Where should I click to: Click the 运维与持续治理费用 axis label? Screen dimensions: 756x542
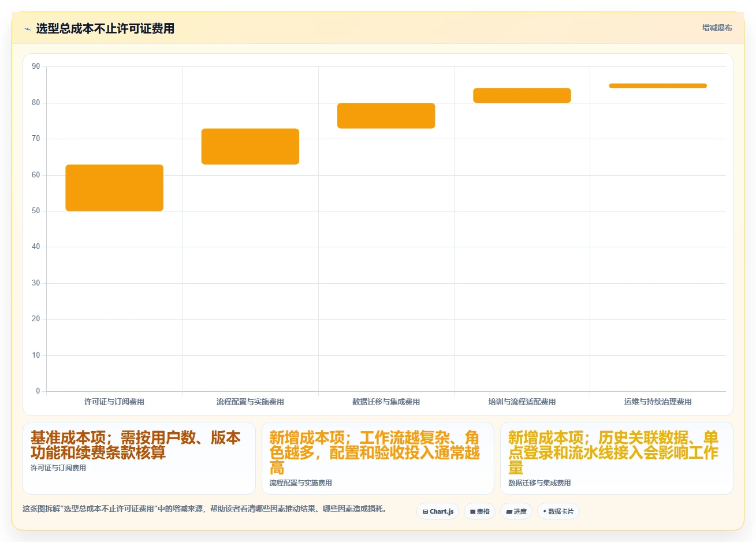tap(658, 402)
